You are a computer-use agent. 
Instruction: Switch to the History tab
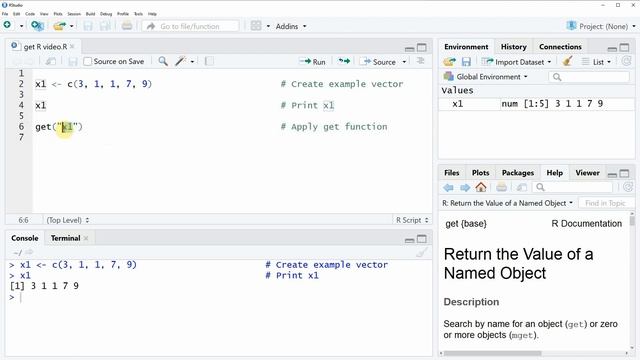pos(513,47)
